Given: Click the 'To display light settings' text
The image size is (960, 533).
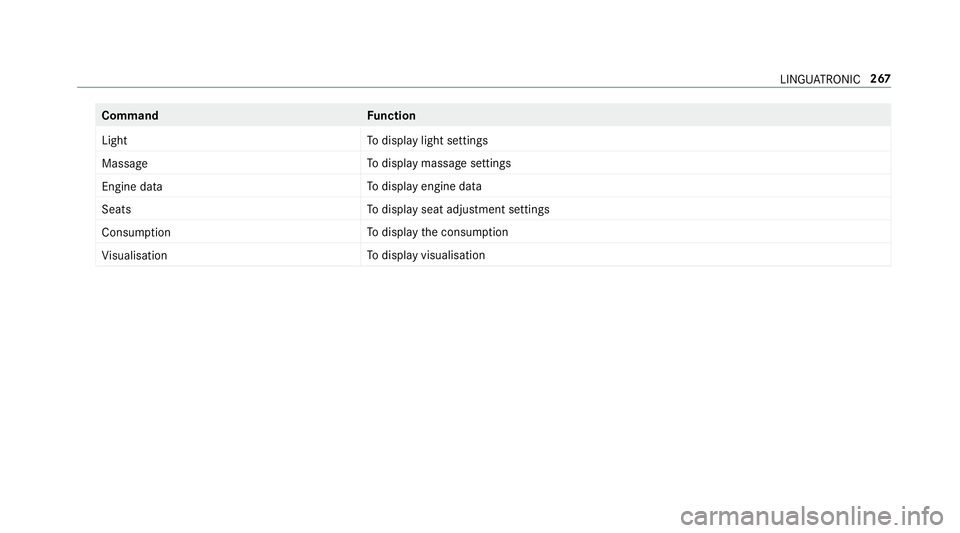Looking at the screenshot, I should [427, 141].
